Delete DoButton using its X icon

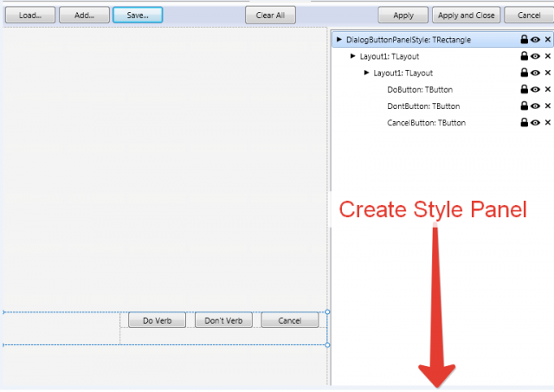coord(548,89)
